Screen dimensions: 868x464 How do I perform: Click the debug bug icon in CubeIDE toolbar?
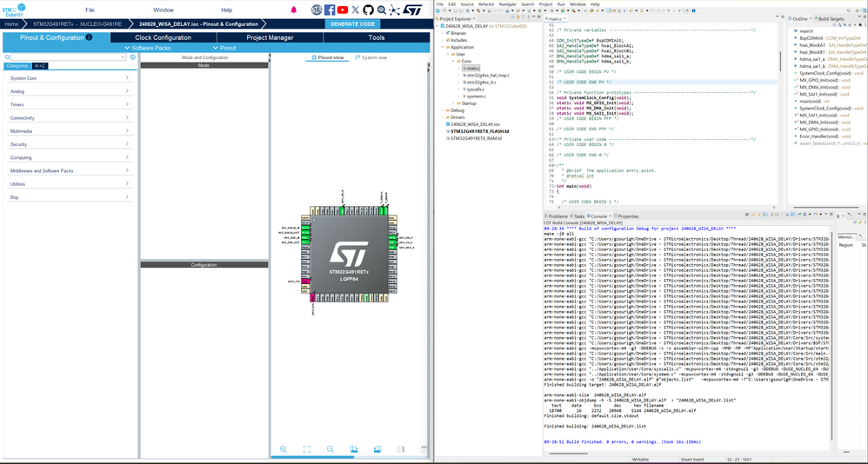click(x=553, y=10)
